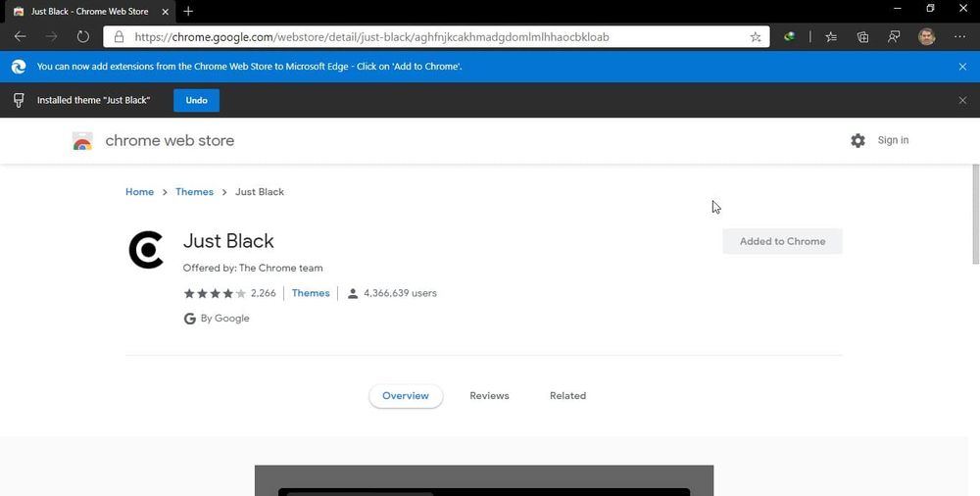Viewport: 980px width, 496px height.
Task: Open the Edge Settings and more menu
Action: 959,37
